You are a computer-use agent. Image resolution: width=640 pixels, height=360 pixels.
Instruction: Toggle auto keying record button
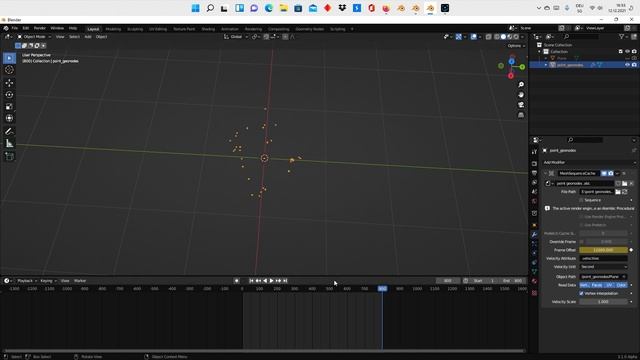click(x=236, y=281)
